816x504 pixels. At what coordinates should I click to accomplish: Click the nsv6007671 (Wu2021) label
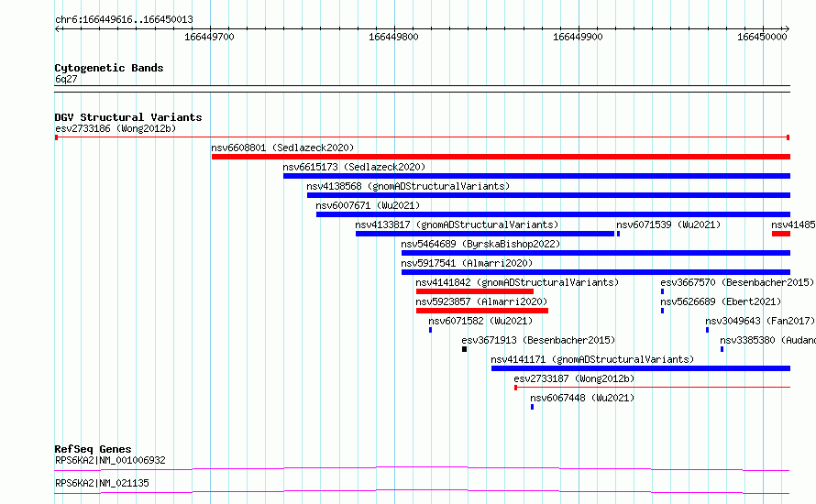click(368, 205)
